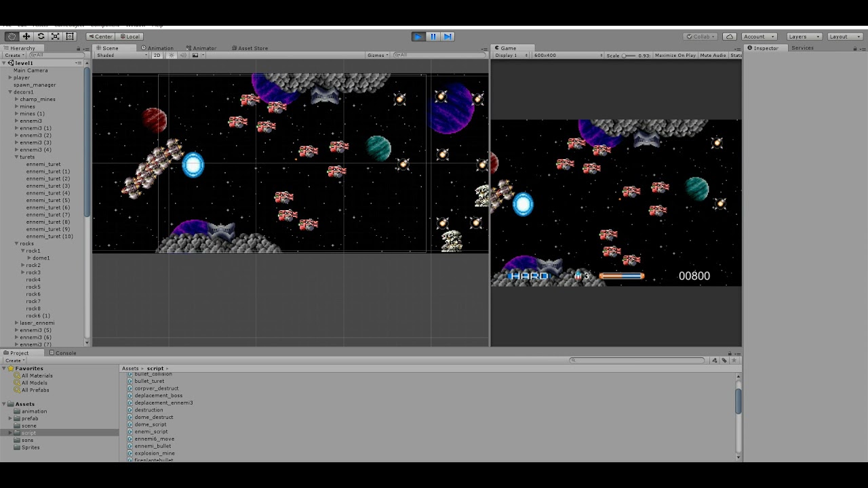Click the search by label icon in Project
868x488 pixels.
pyautogui.click(x=724, y=361)
